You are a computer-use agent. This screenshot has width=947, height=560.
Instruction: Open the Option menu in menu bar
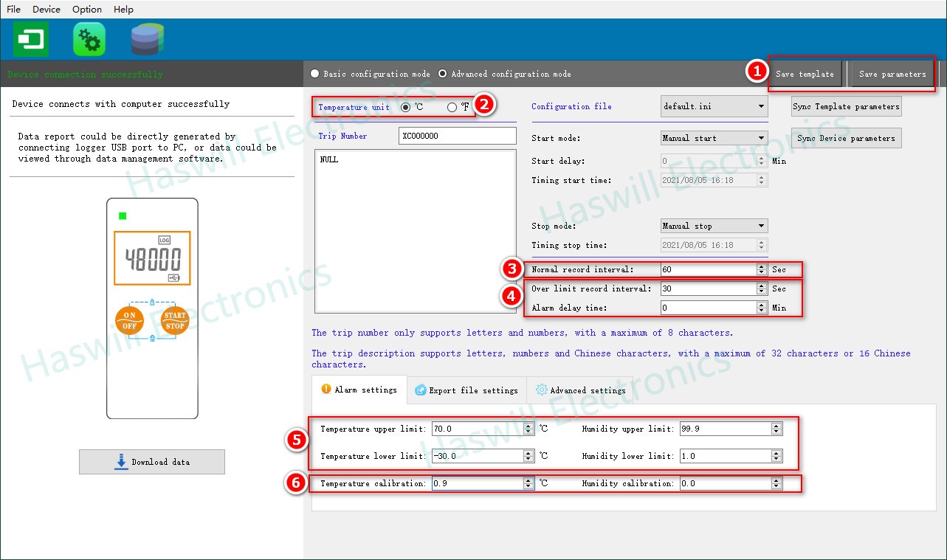pos(87,9)
